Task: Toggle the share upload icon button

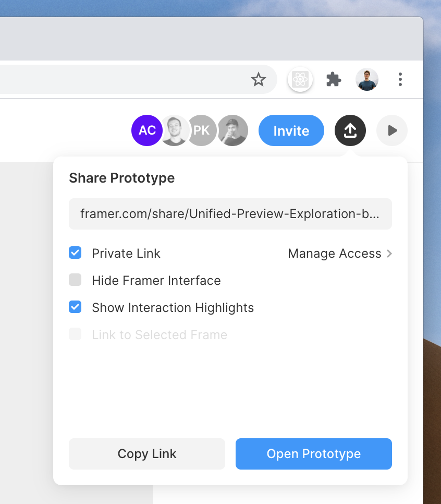Action: pos(350,130)
